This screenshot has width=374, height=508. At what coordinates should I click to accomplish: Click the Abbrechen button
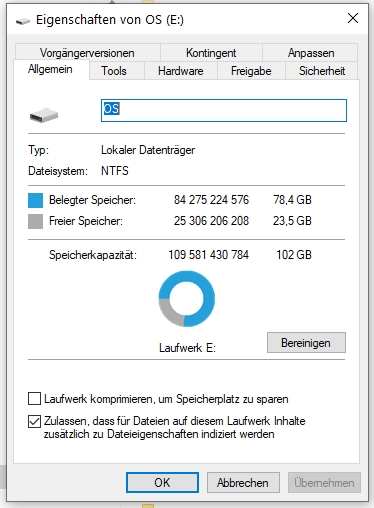click(243, 483)
